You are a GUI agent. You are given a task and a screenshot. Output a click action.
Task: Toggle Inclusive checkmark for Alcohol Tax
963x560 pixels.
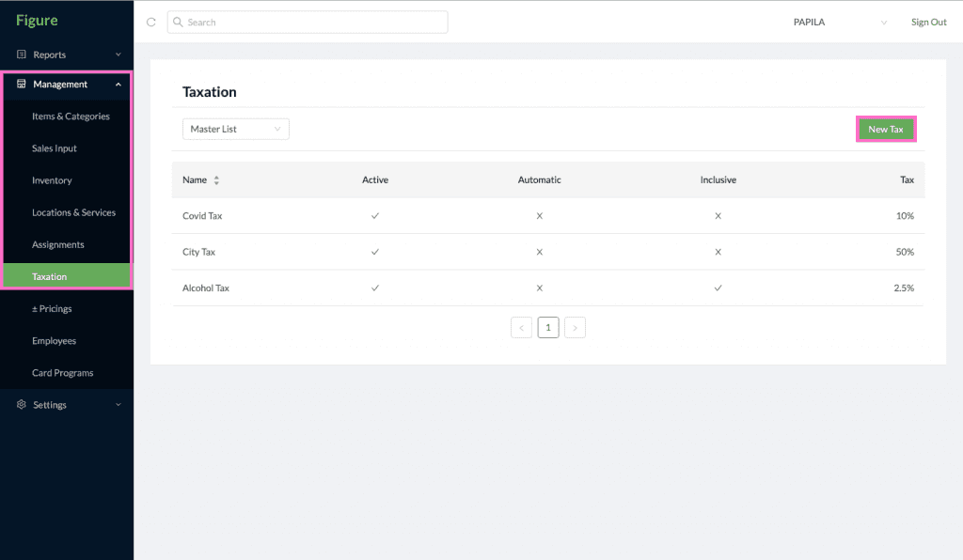click(718, 288)
